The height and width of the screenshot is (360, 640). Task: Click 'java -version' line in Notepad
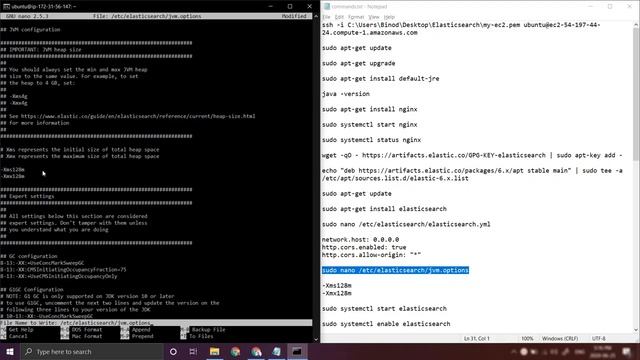346,94
